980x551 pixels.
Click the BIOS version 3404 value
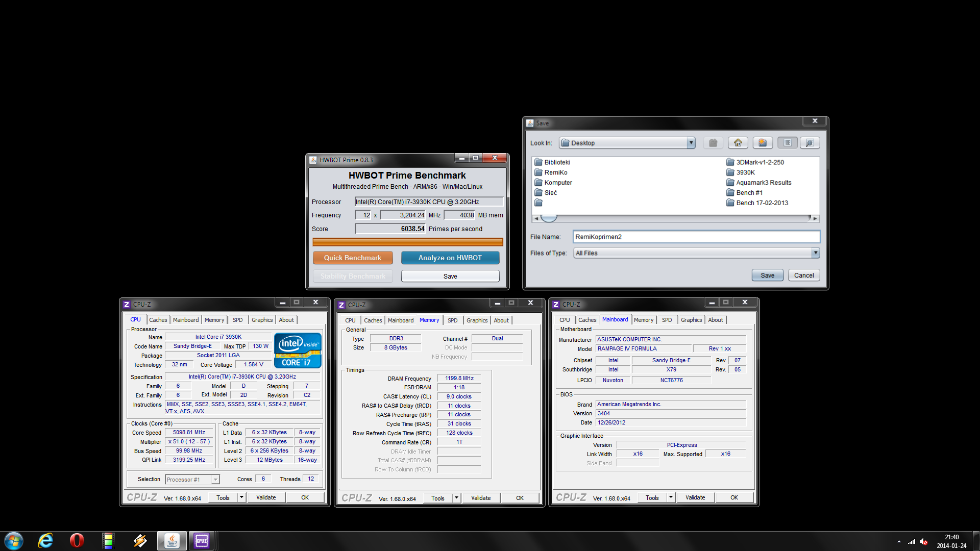tap(671, 413)
